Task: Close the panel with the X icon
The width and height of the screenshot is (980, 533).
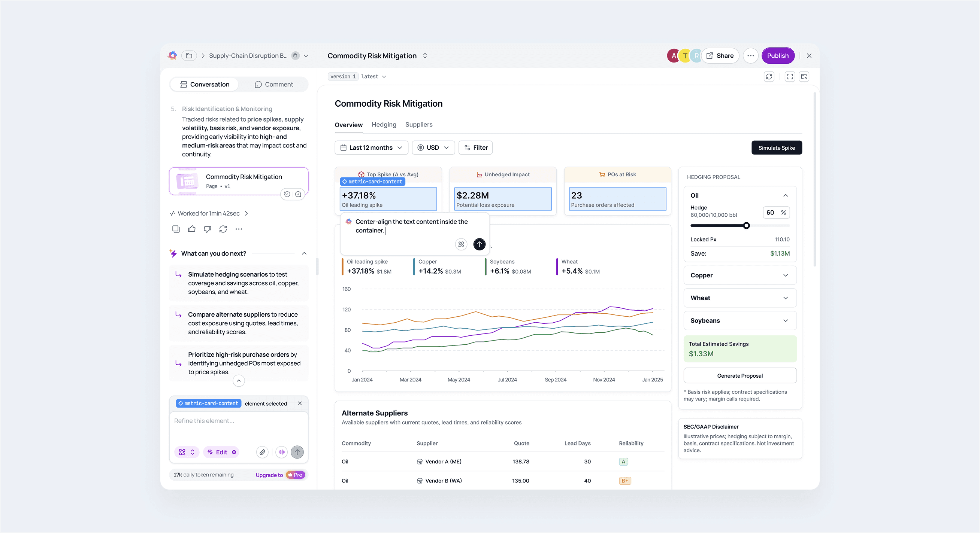Action: pyautogui.click(x=809, y=55)
